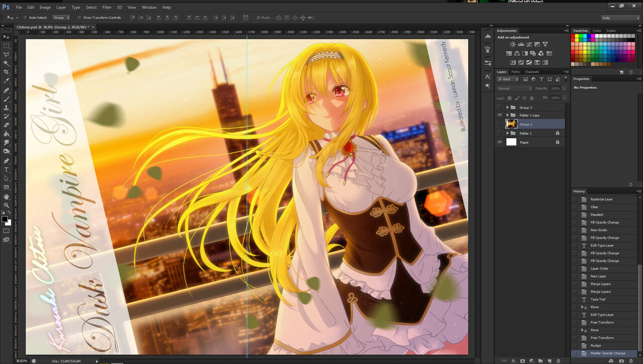Viewport: 643px width, 364px height.
Task: Switch to the Styles tab
Action: pyautogui.click(x=611, y=31)
